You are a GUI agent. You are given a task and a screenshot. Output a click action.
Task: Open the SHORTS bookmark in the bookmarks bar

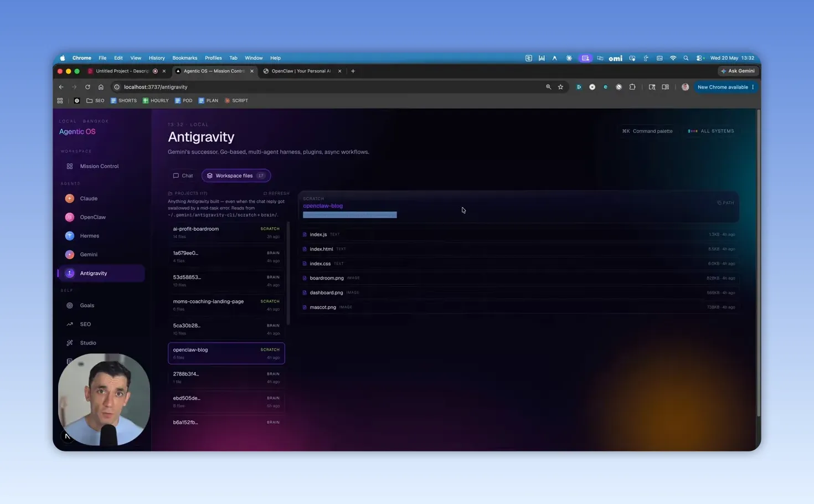tap(123, 101)
